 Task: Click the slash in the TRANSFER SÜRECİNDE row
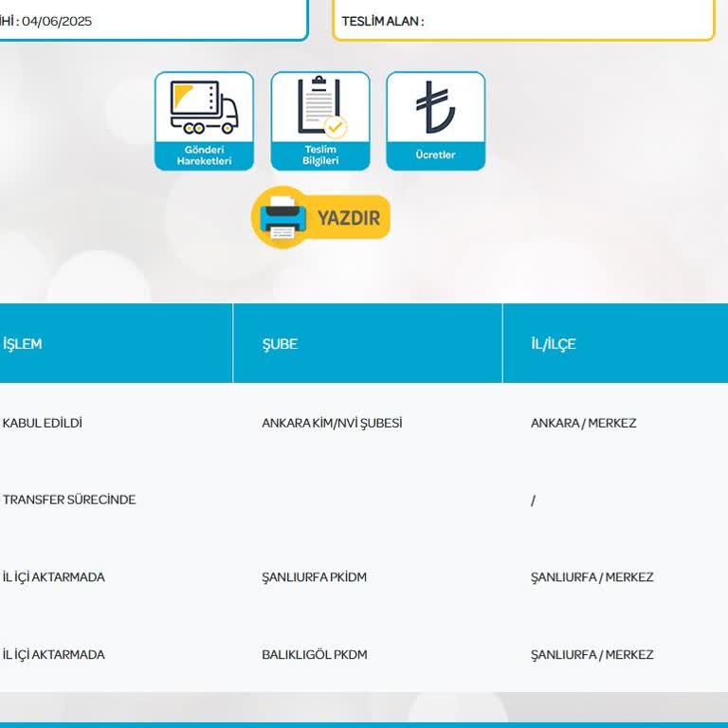[533, 500]
